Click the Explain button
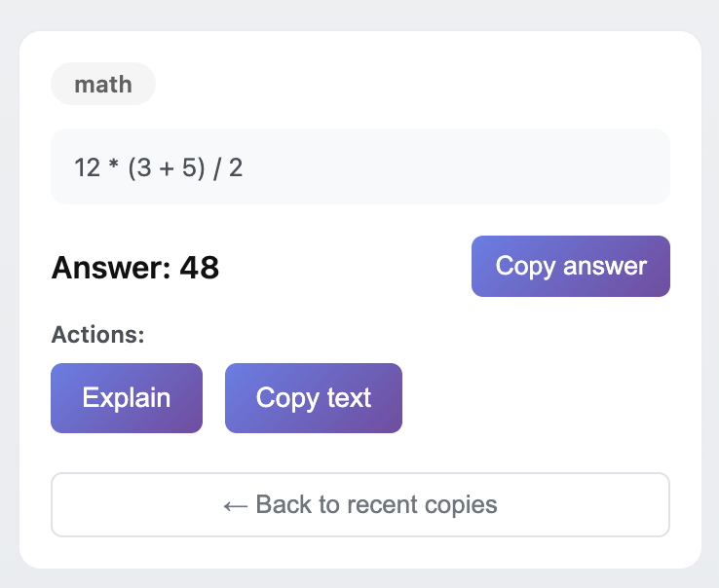This screenshot has width=719, height=588. pyautogui.click(x=127, y=398)
